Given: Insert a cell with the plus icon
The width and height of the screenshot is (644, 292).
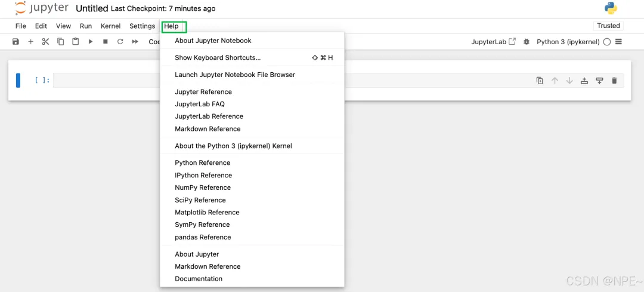Looking at the screenshot, I should 31,42.
